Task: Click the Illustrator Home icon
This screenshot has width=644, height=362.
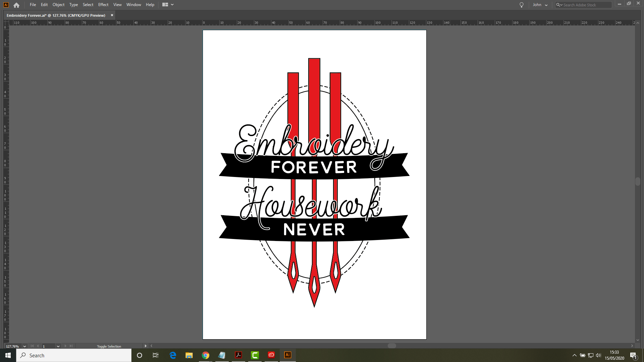Action: [x=16, y=5]
